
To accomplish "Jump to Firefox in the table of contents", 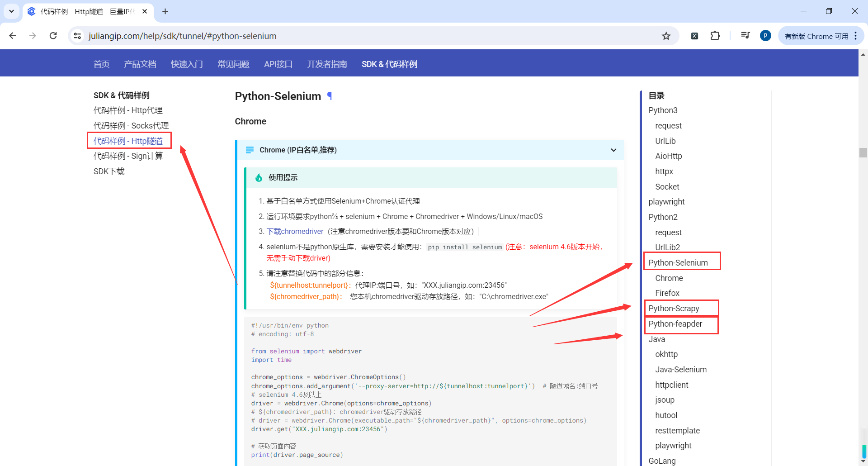I will click(667, 293).
